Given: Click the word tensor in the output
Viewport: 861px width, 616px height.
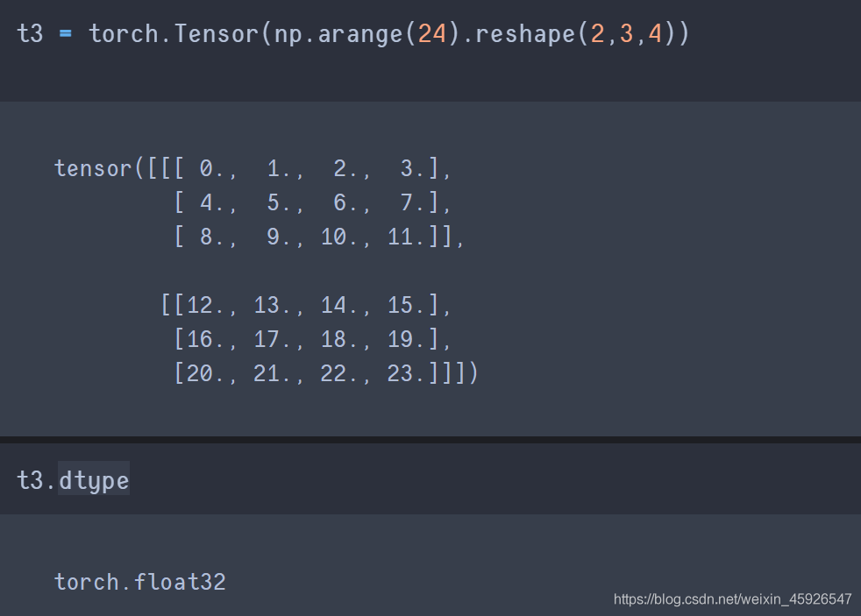Looking at the screenshot, I should tap(93, 168).
